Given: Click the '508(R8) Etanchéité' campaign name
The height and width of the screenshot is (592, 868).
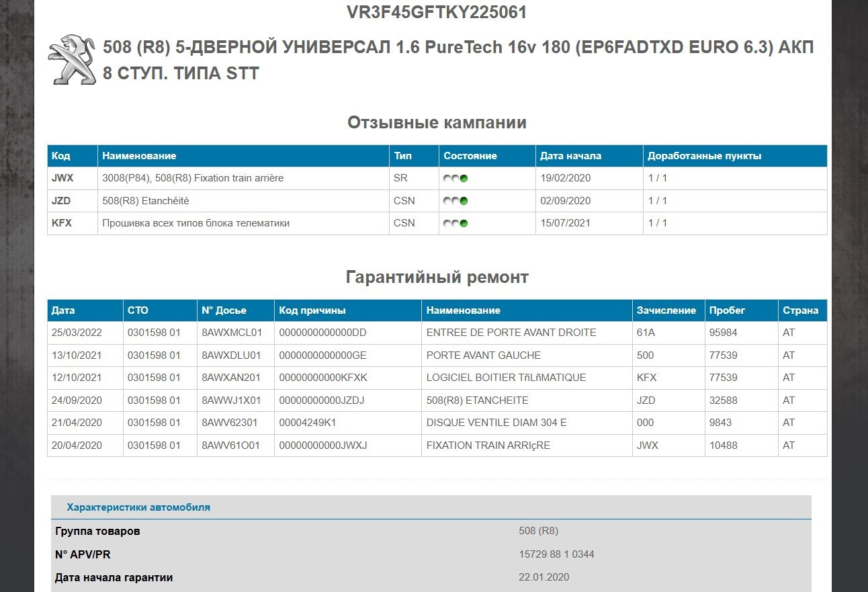Looking at the screenshot, I should 146,200.
